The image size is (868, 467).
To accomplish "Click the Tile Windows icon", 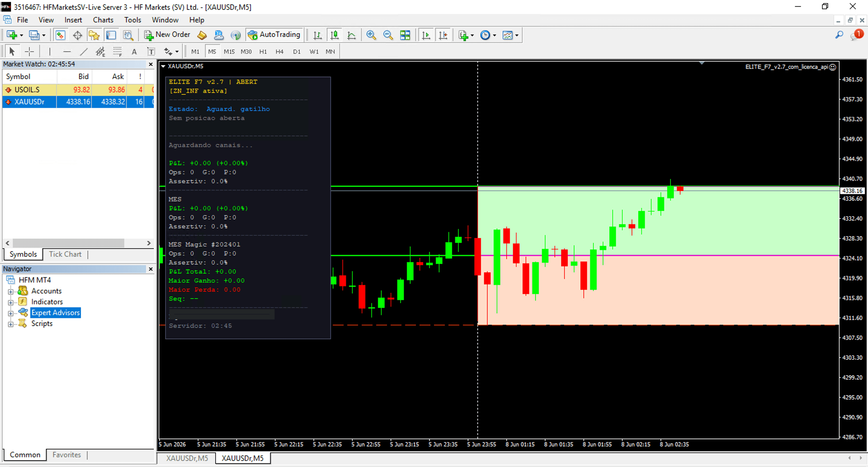I will [x=405, y=35].
